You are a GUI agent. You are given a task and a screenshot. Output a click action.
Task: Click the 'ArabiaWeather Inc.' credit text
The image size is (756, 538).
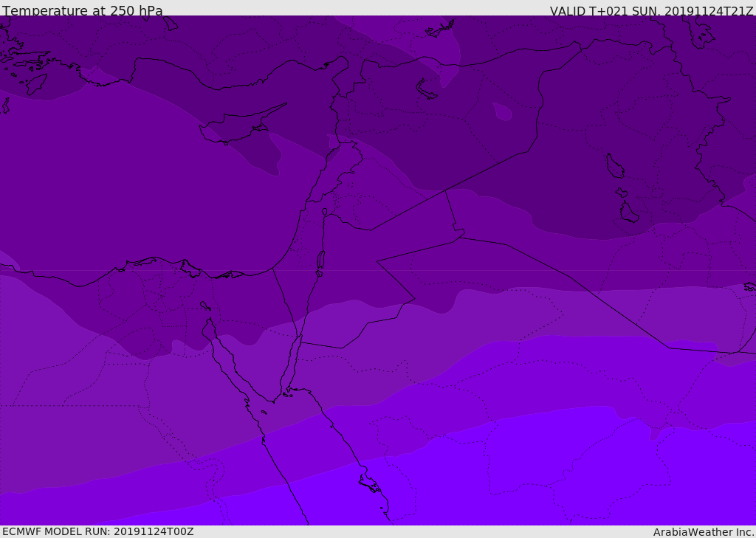704,532
